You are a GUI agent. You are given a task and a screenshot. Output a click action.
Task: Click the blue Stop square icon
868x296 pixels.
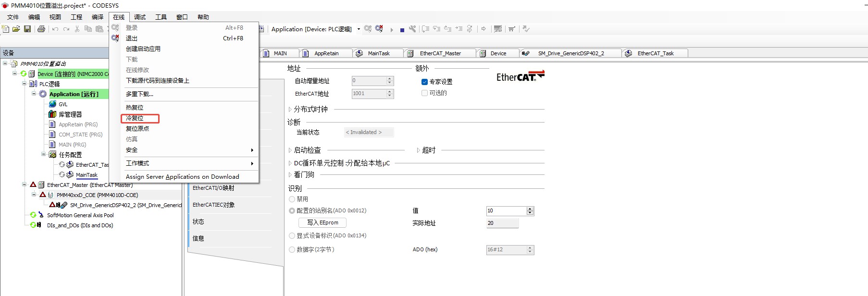point(402,30)
